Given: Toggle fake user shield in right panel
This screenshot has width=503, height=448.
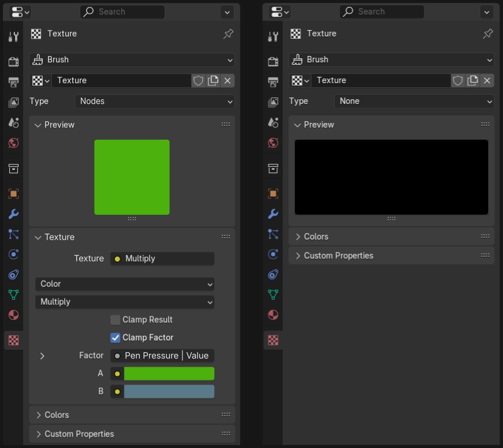Looking at the screenshot, I should click(x=458, y=80).
